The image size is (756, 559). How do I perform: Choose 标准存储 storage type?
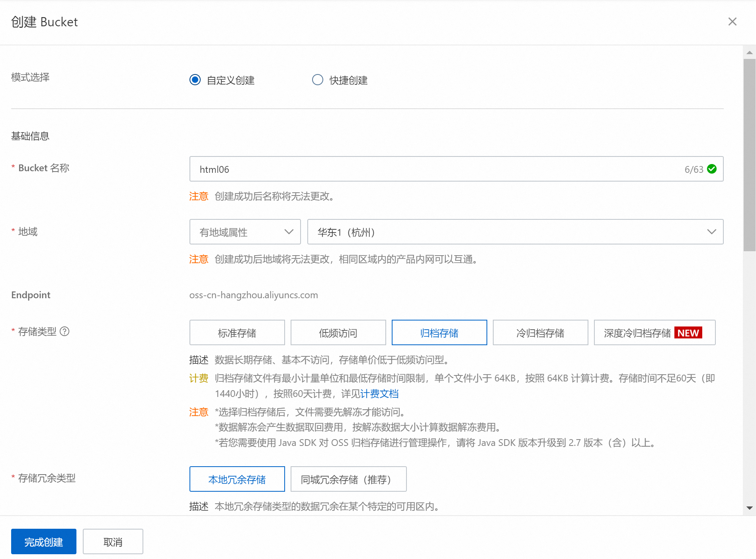coord(237,332)
